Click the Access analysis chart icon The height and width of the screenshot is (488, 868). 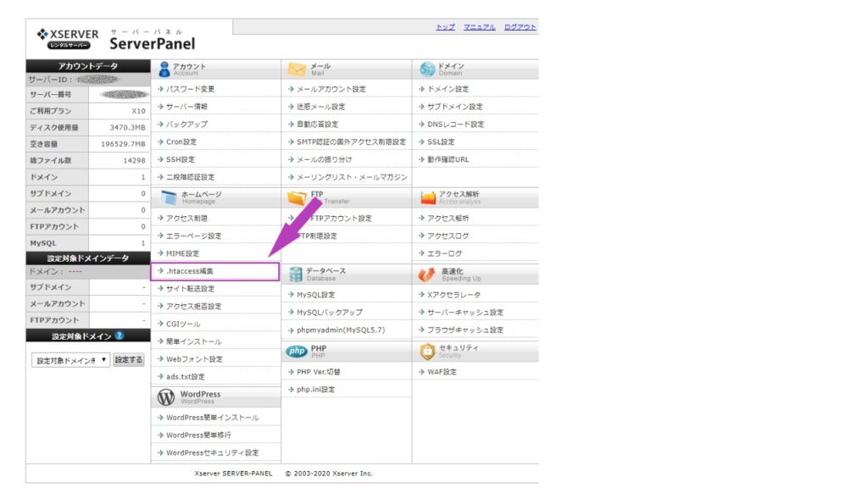pyautogui.click(x=428, y=197)
